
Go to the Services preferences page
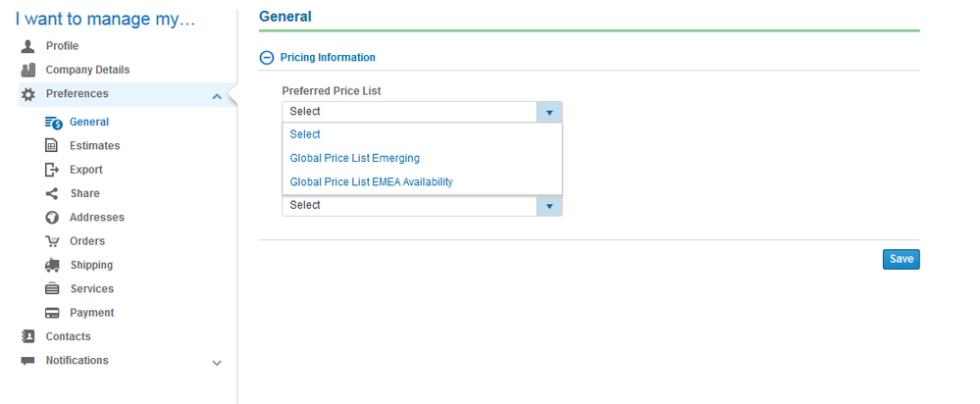92,288
